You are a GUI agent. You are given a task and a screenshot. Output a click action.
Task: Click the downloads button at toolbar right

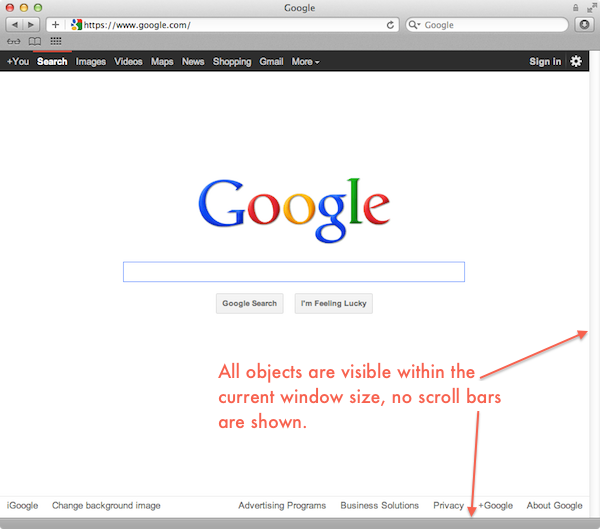[584, 25]
